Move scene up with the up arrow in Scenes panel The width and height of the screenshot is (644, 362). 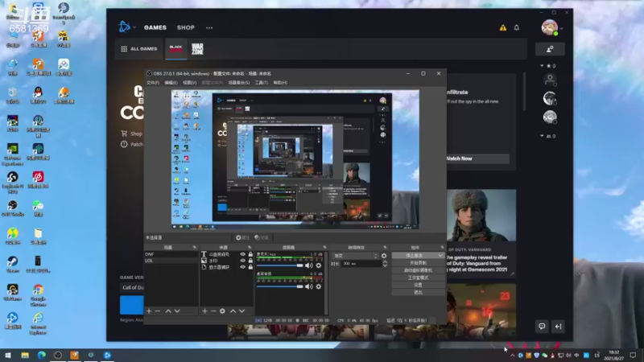pos(168,311)
